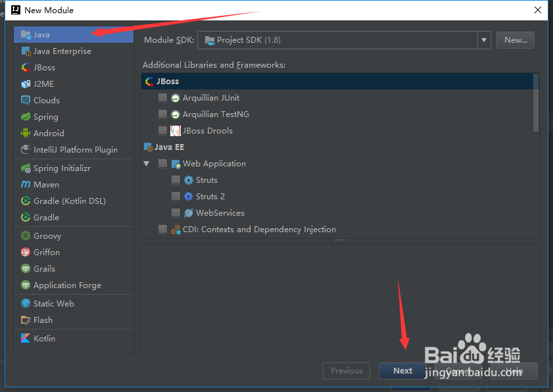Select the Groovy module icon
The height and width of the screenshot is (392, 553).
pyautogui.click(x=26, y=235)
